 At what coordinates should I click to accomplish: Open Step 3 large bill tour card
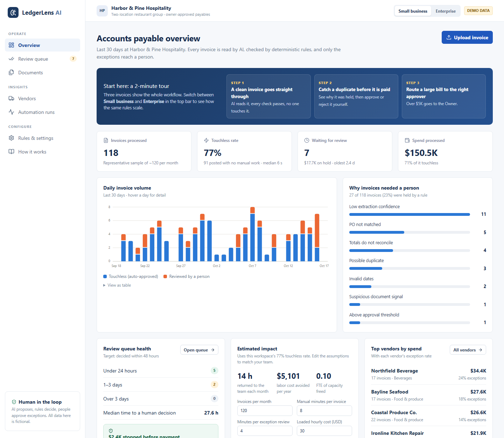pyautogui.click(x=444, y=96)
